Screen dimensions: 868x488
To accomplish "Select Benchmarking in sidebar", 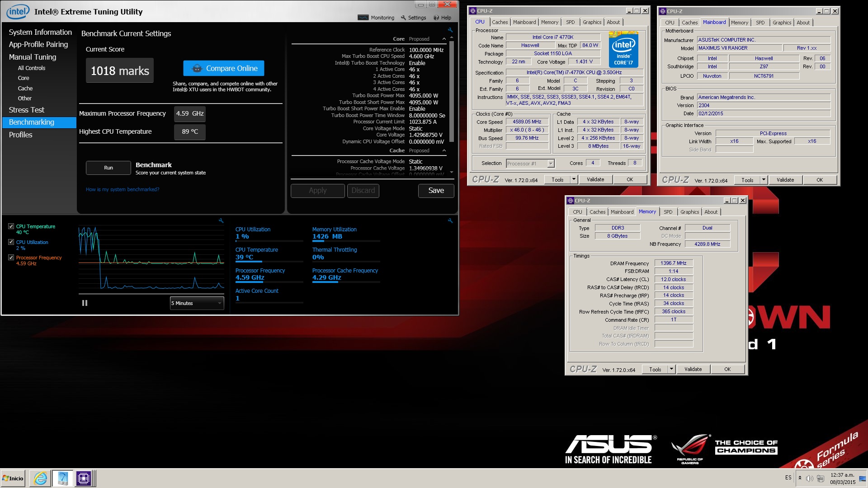I will point(39,122).
